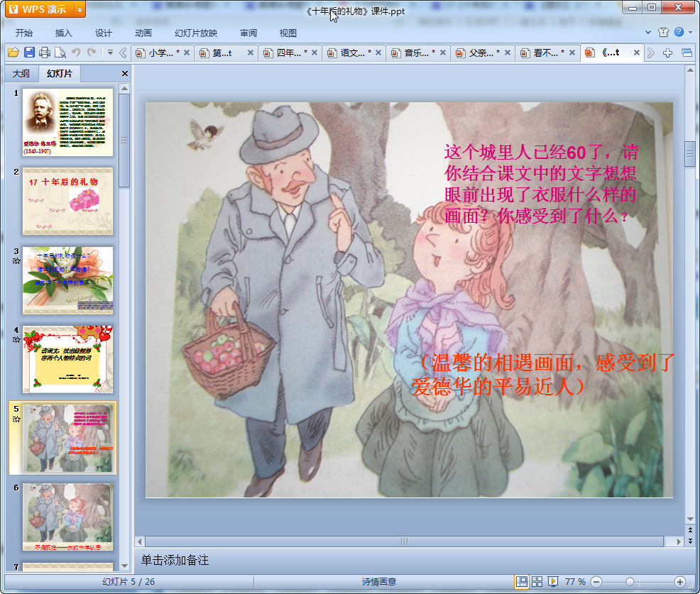Screen dimensions: 700x594
Task: Click the Open folder icon in toolbar
Action: [13, 53]
